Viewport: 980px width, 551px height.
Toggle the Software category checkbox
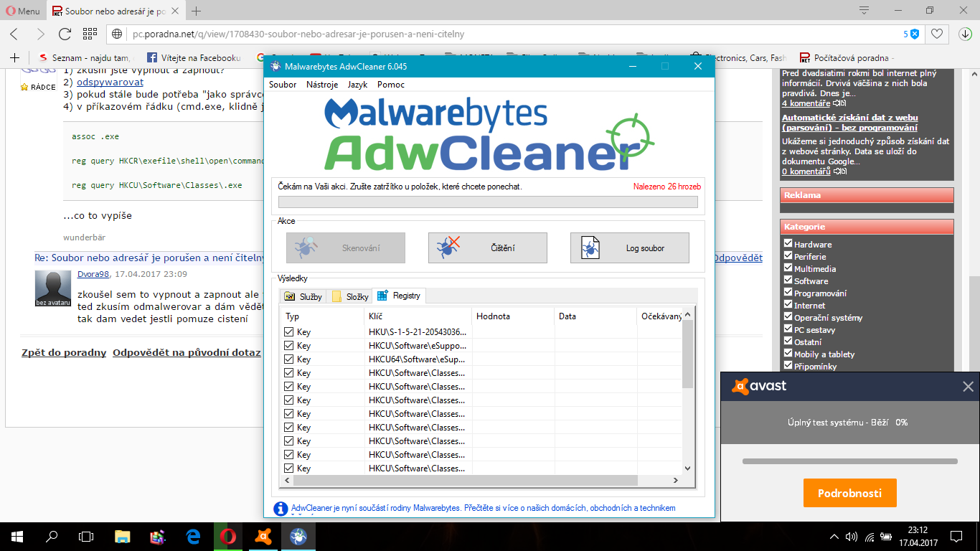click(788, 281)
